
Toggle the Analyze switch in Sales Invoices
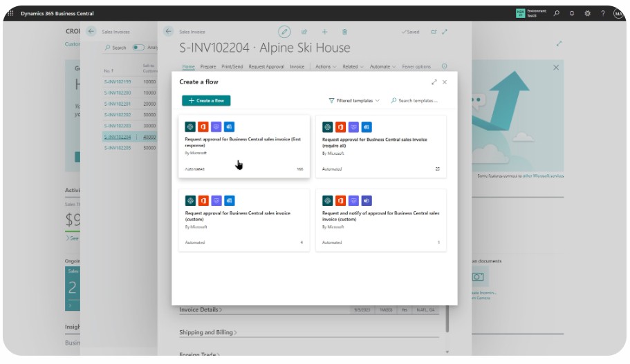[x=138, y=48]
